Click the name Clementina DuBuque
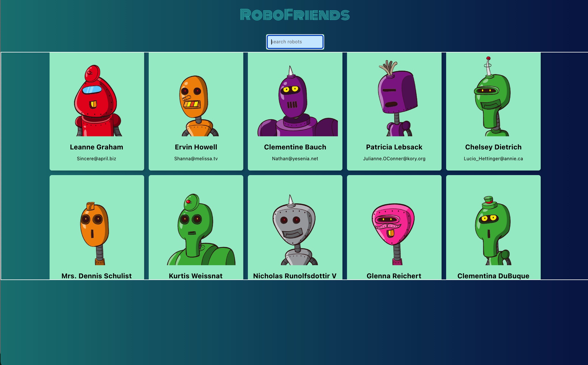The width and height of the screenshot is (588, 365). [493, 276]
